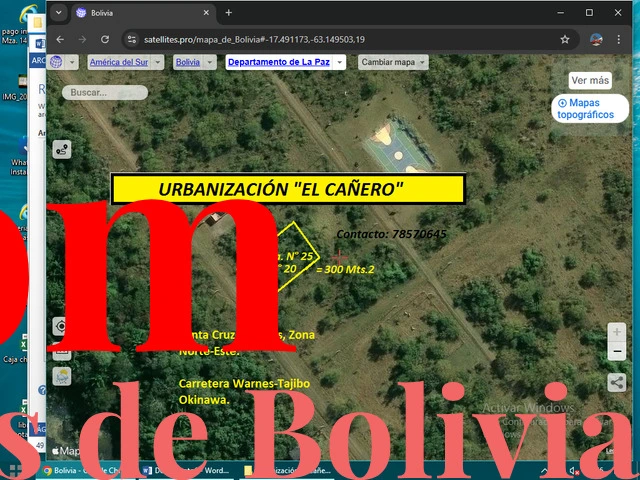Open the América del Sur dropdown arrow
This screenshot has height=480, width=640.
(x=157, y=62)
